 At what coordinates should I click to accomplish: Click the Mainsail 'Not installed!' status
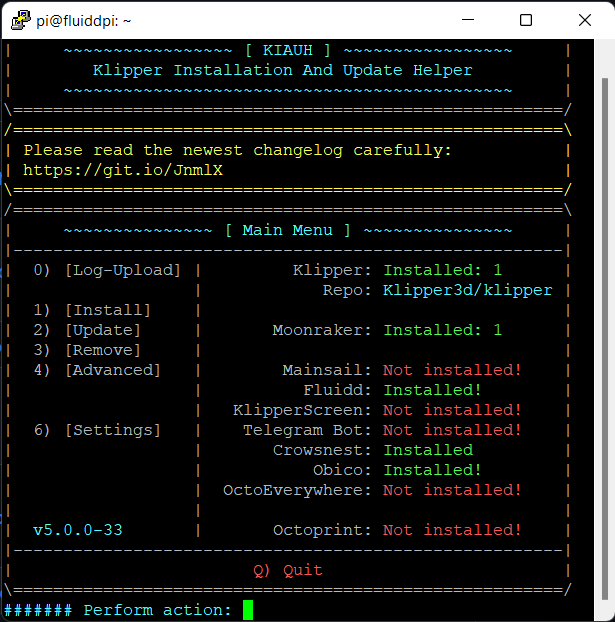pos(452,370)
